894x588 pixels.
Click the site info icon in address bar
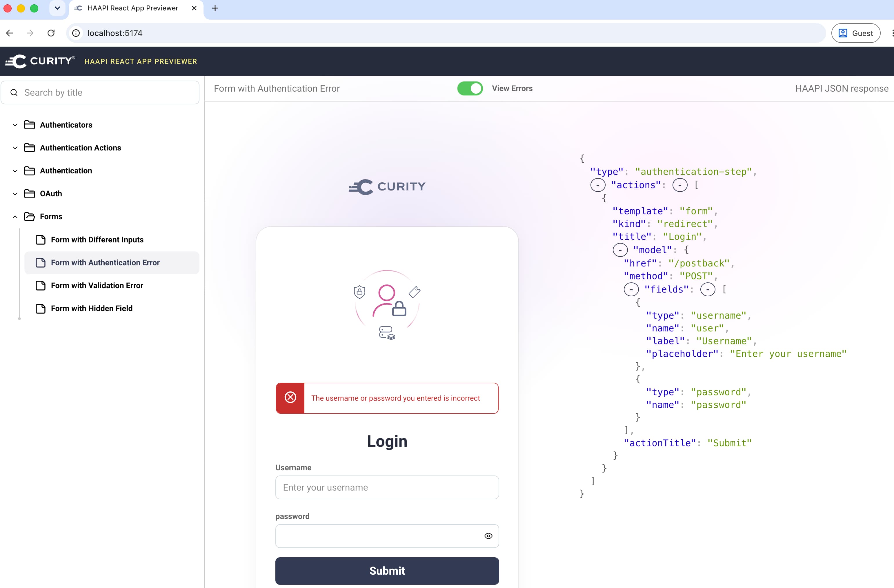point(76,33)
